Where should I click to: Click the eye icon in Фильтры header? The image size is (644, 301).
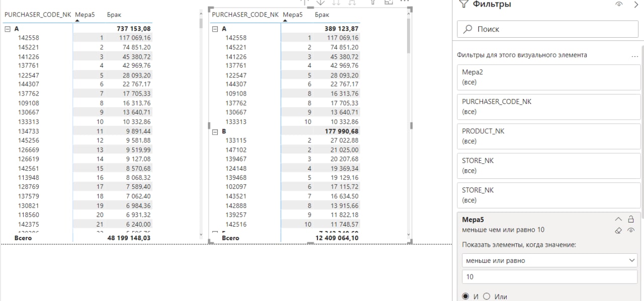619,5
